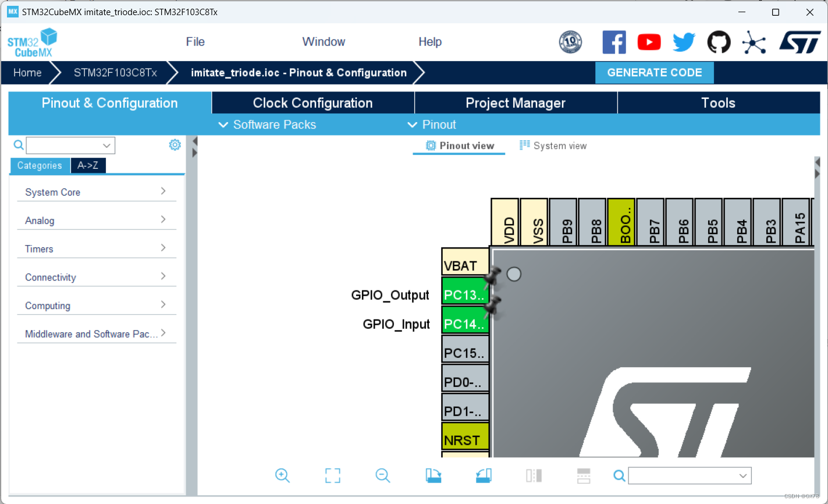Fit the chip view to screen
Screen dimensions: 828x504
[x=332, y=475]
